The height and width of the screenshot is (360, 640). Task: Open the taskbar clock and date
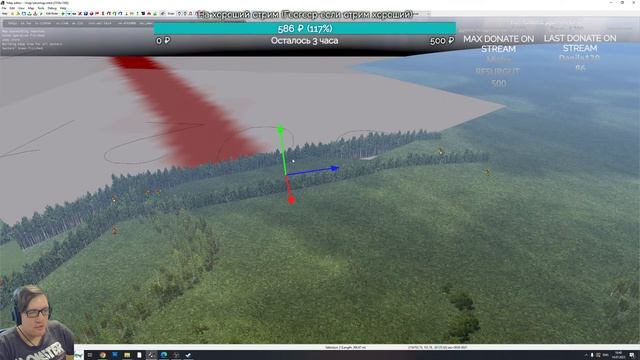coord(618,355)
